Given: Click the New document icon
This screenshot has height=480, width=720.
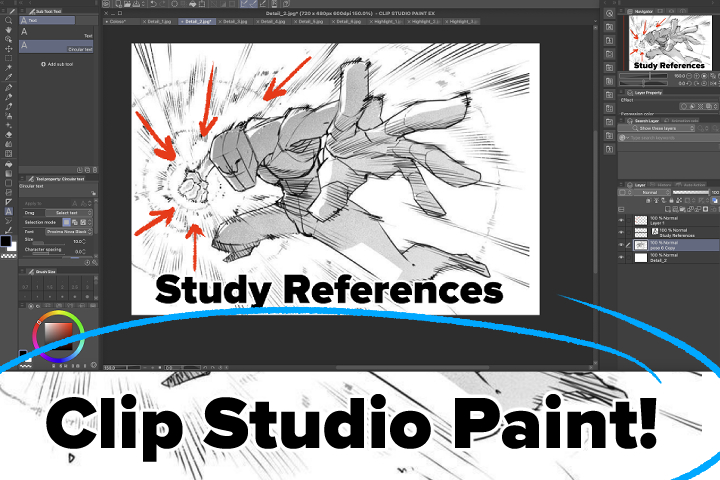Looking at the screenshot, I should pyautogui.click(x=118, y=4).
